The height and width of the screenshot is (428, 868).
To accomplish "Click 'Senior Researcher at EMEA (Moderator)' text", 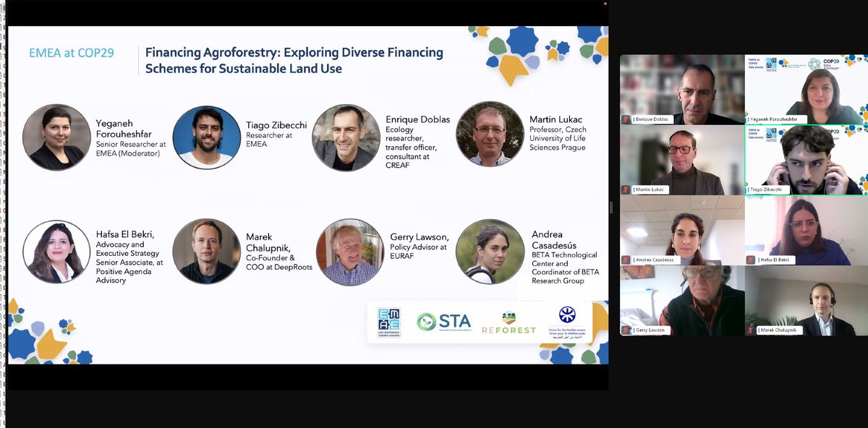I will (131, 148).
